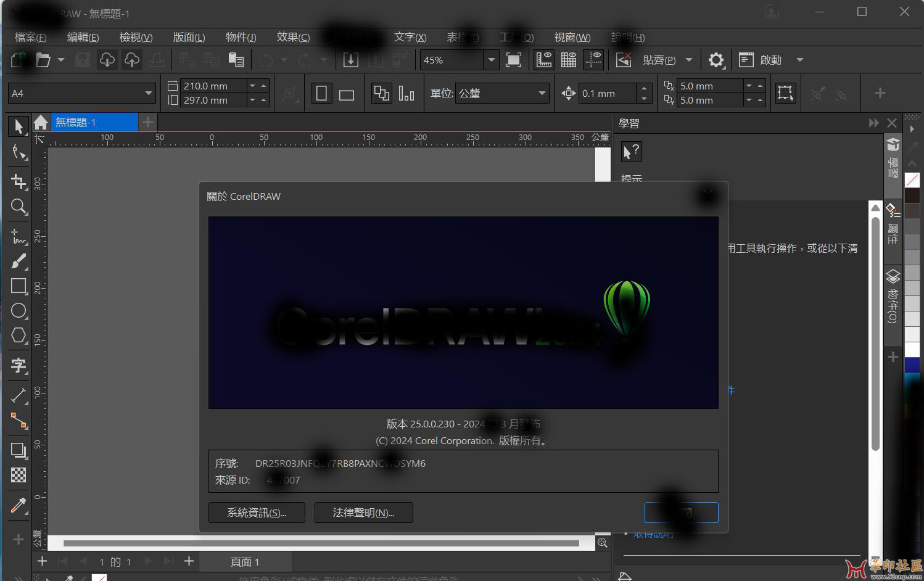Pick the Color Eyedropper tool
924x581 pixels.
(x=19, y=506)
